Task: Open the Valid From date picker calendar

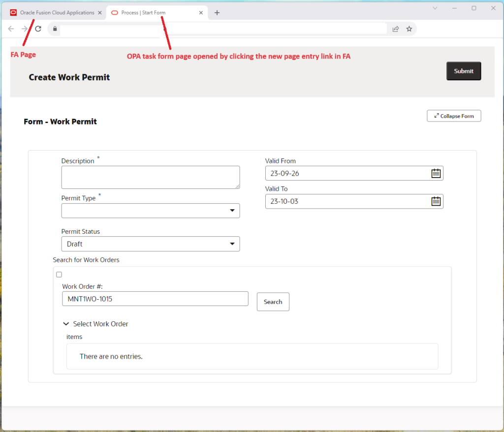Action: click(435, 173)
